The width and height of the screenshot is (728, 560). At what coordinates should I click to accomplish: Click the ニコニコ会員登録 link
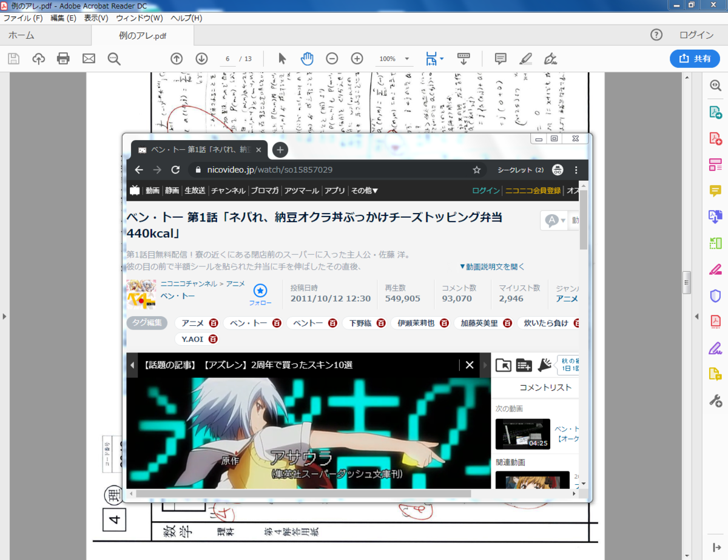coord(533,191)
